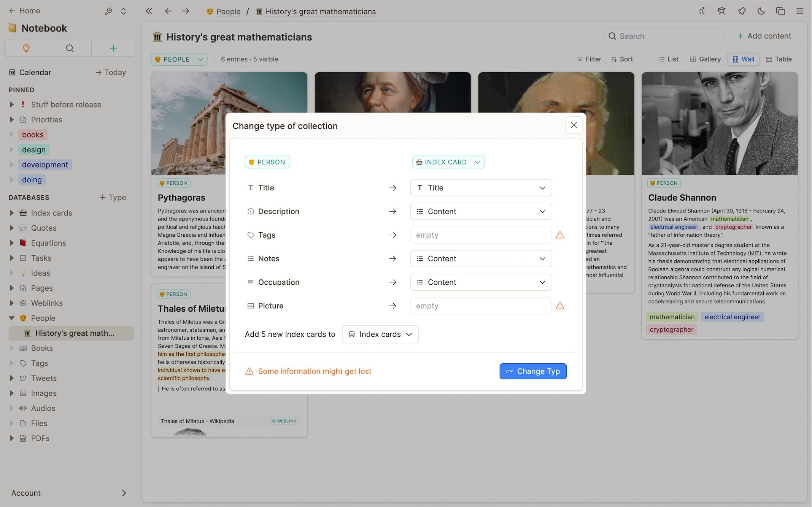This screenshot has width=812, height=507.
Task: Expand Stuff before release pinned item
Action: 11,105
